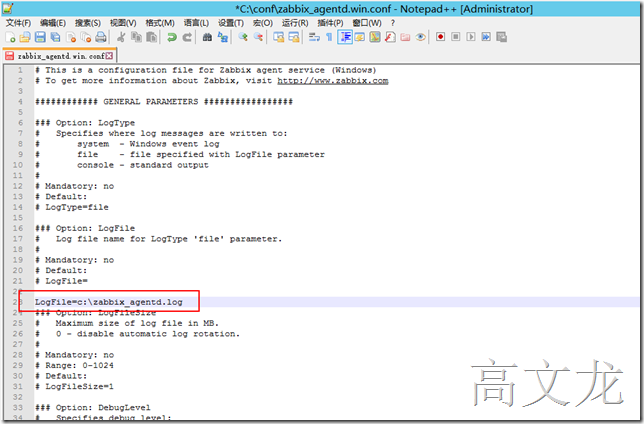
Task: Click the Save All icon
Action: tap(55, 37)
